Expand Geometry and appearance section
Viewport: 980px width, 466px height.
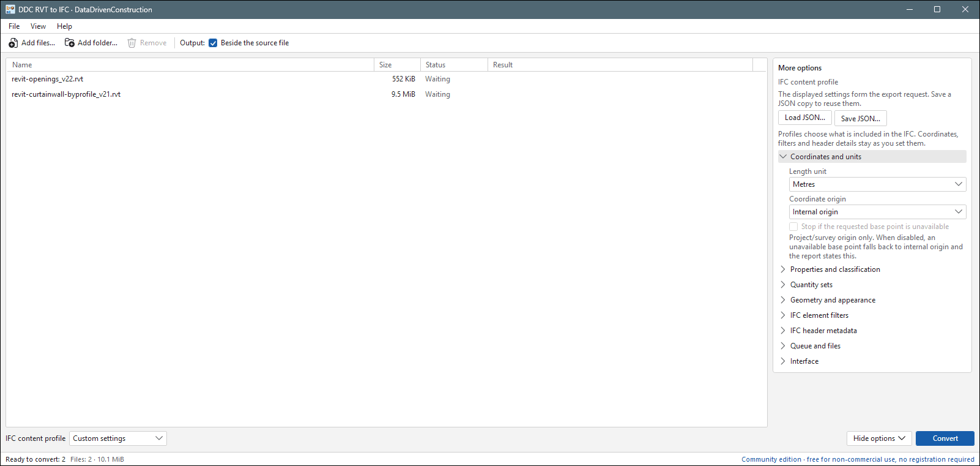point(872,300)
